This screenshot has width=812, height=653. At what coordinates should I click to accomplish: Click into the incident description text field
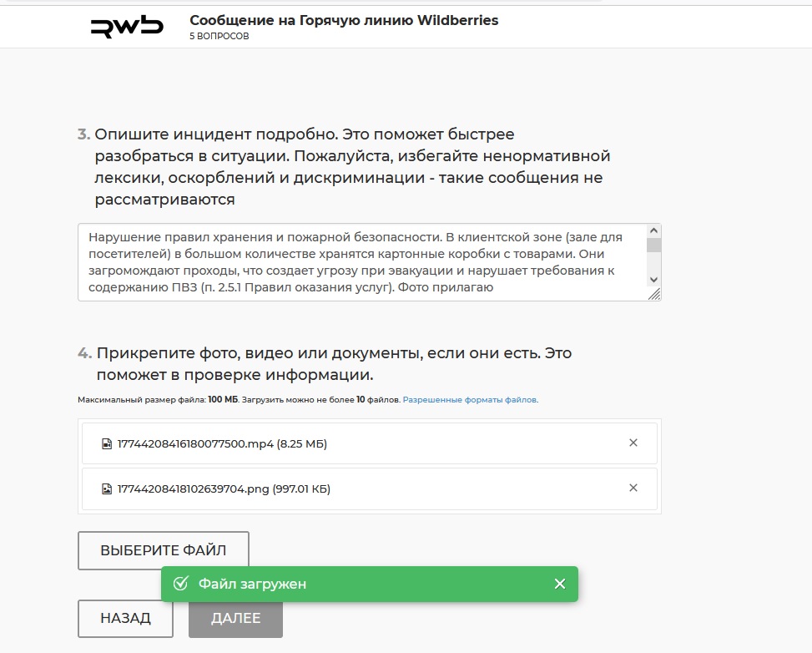(x=362, y=262)
